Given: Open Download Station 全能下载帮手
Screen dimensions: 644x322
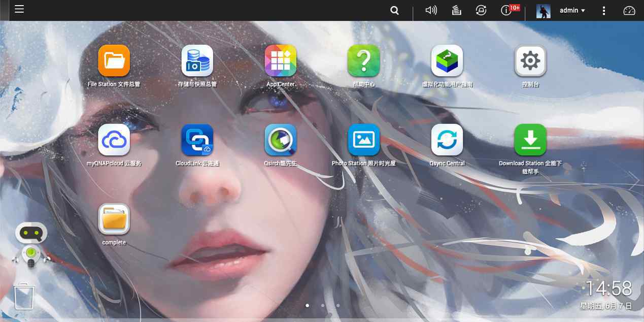Looking at the screenshot, I should tap(530, 140).
